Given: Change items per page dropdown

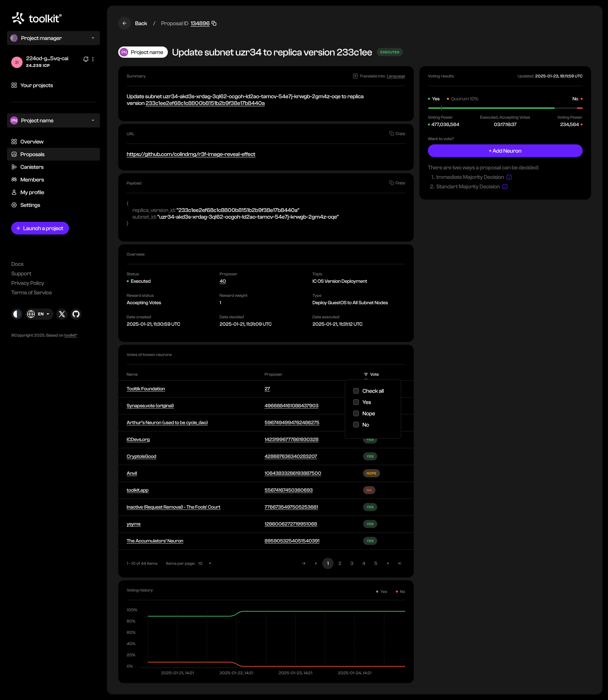Looking at the screenshot, I should [x=205, y=564].
